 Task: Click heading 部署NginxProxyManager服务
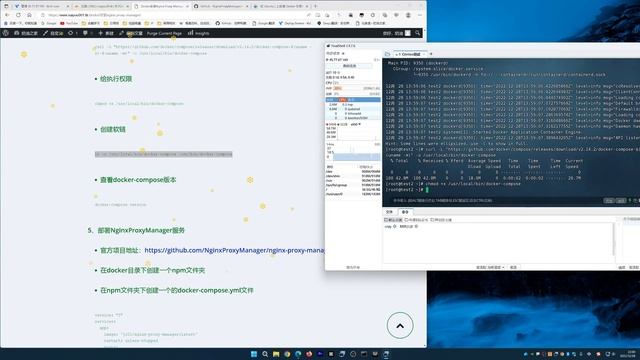(x=141, y=230)
